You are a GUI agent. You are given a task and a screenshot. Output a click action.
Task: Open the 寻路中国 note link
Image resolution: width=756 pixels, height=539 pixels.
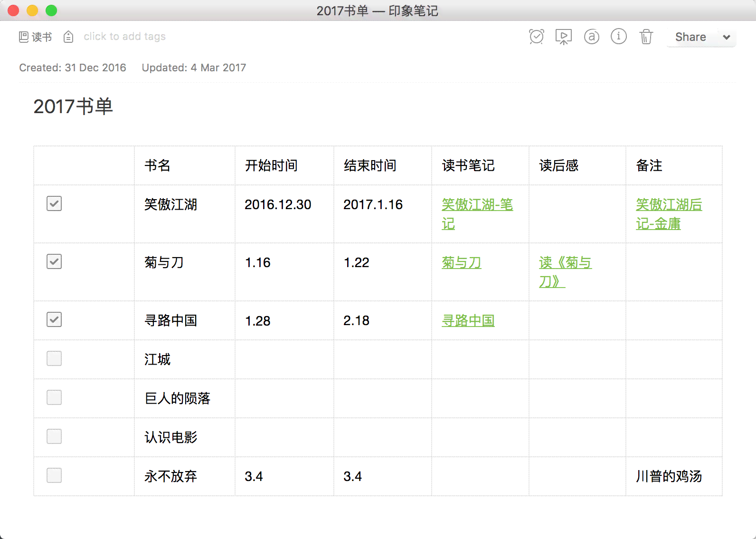coord(468,320)
